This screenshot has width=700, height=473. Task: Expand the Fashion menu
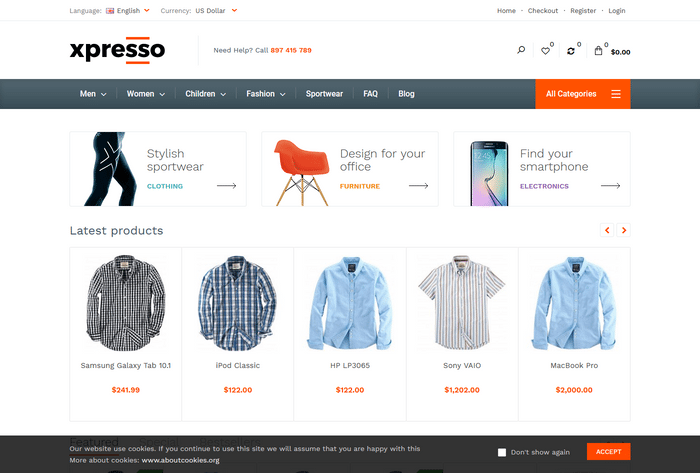click(266, 94)
